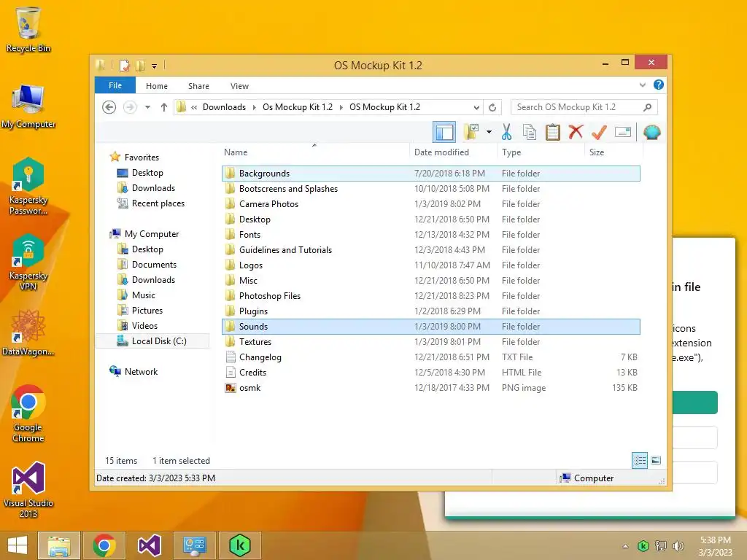Click the orange checkmark Properties icon

(599, 133)
